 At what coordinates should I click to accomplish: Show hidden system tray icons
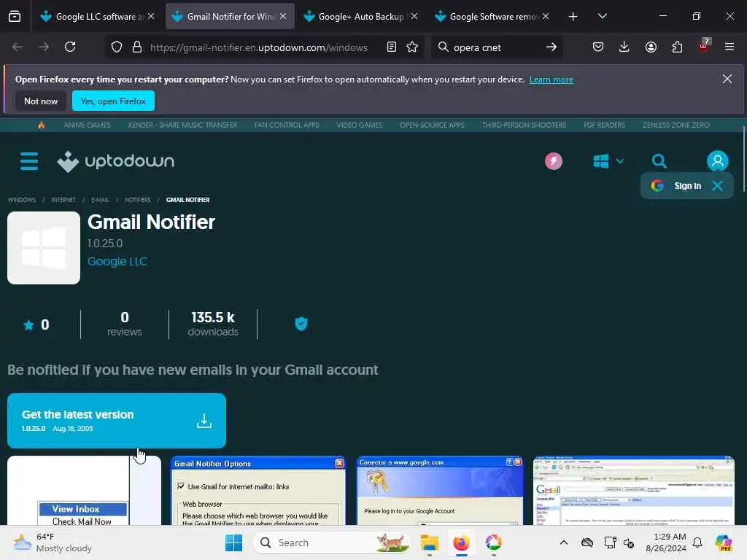(564, 542)
